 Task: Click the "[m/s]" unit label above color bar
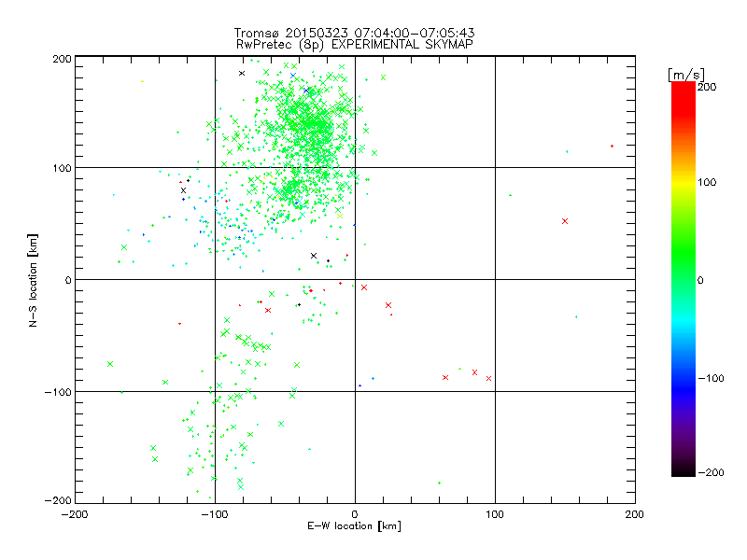pos(686,75)
